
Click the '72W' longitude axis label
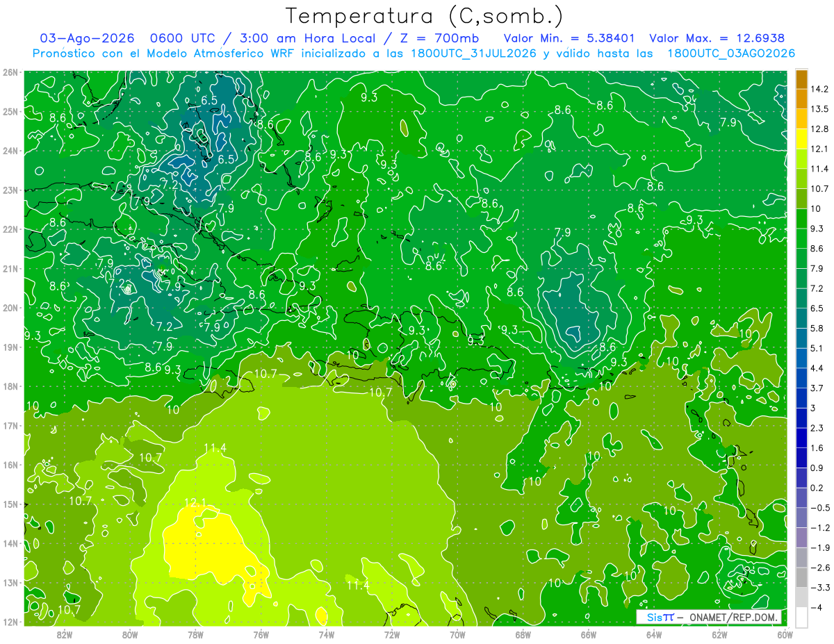(392, 634)
